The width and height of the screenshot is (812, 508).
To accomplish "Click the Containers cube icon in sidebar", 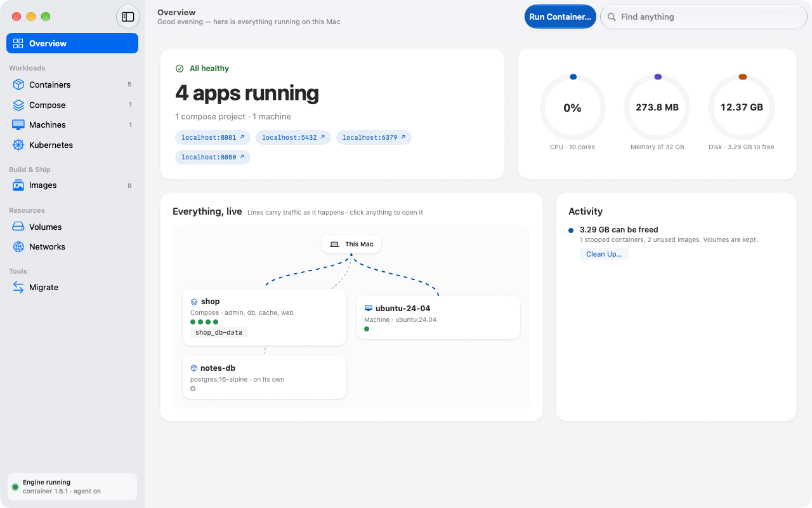I will tap(18, 84).
